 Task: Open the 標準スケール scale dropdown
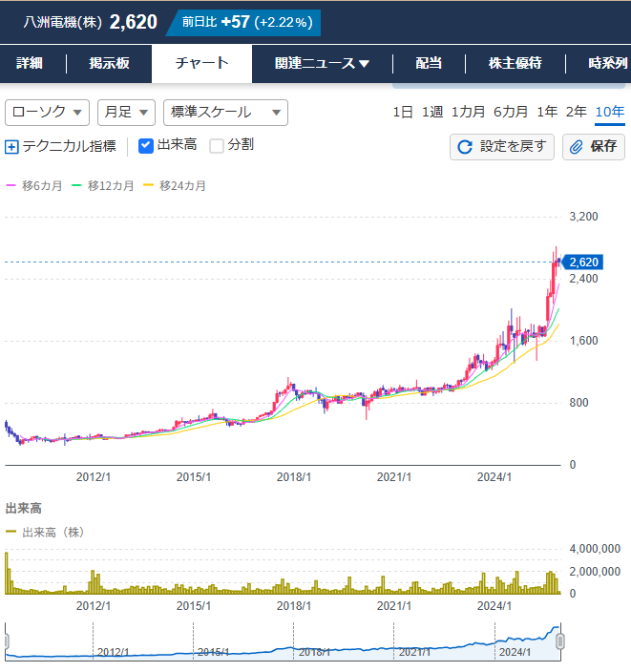(x=225, y=112)
